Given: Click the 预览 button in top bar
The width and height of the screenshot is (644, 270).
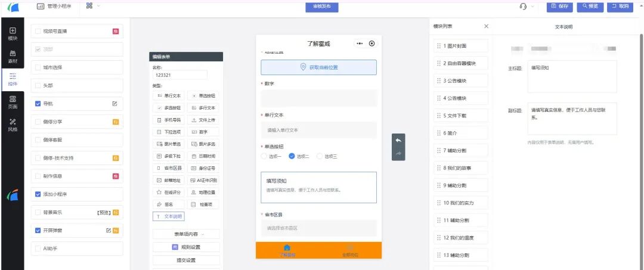Looking at the screenshot, I should point(590,6).
